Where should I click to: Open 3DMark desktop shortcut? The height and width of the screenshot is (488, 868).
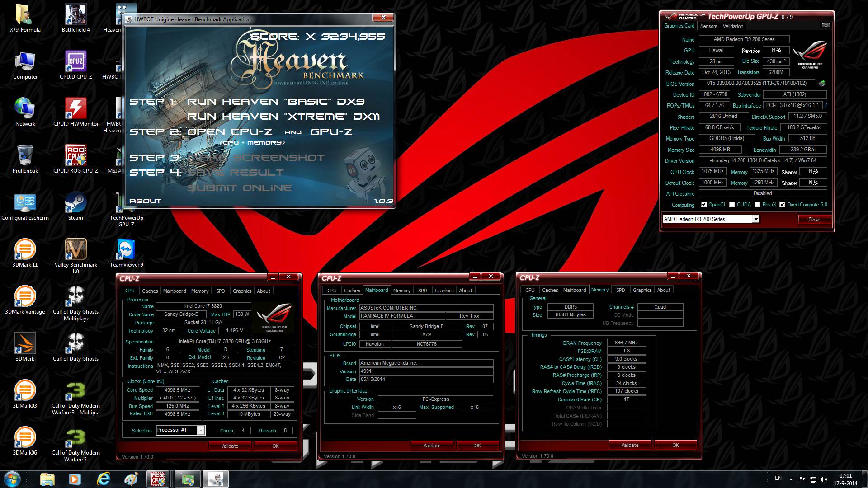point(25,347)
